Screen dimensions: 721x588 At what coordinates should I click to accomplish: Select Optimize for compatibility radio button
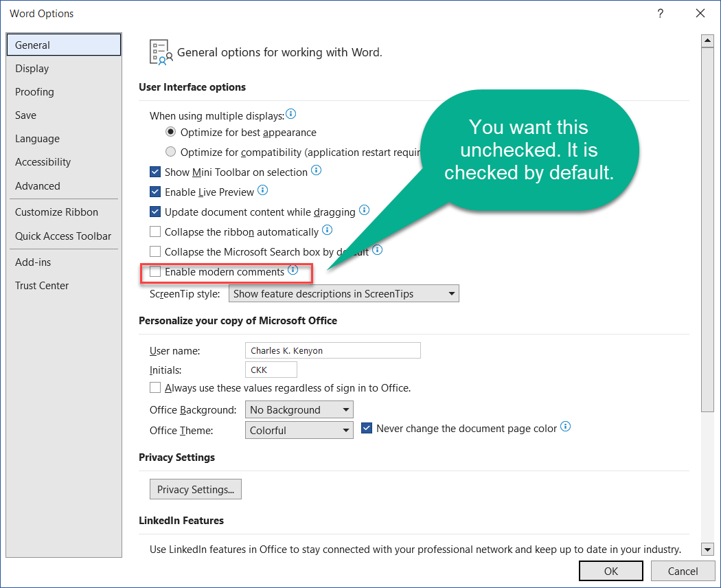[170, 151]
